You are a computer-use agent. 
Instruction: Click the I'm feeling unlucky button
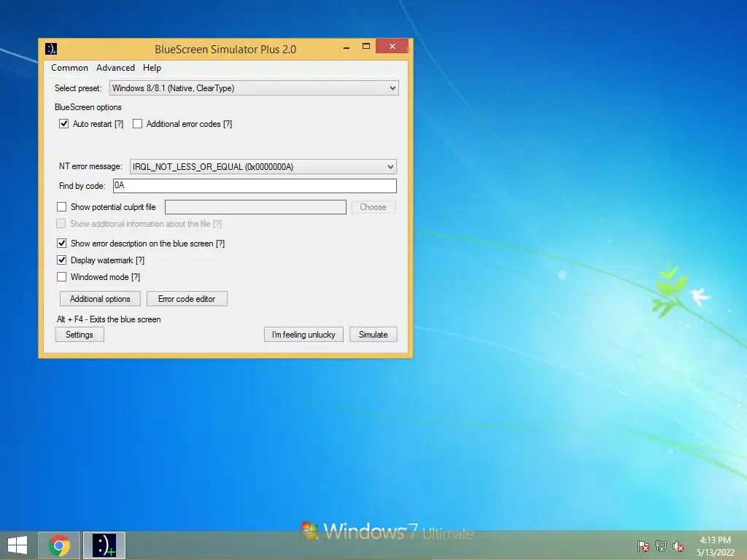point(303,334)
